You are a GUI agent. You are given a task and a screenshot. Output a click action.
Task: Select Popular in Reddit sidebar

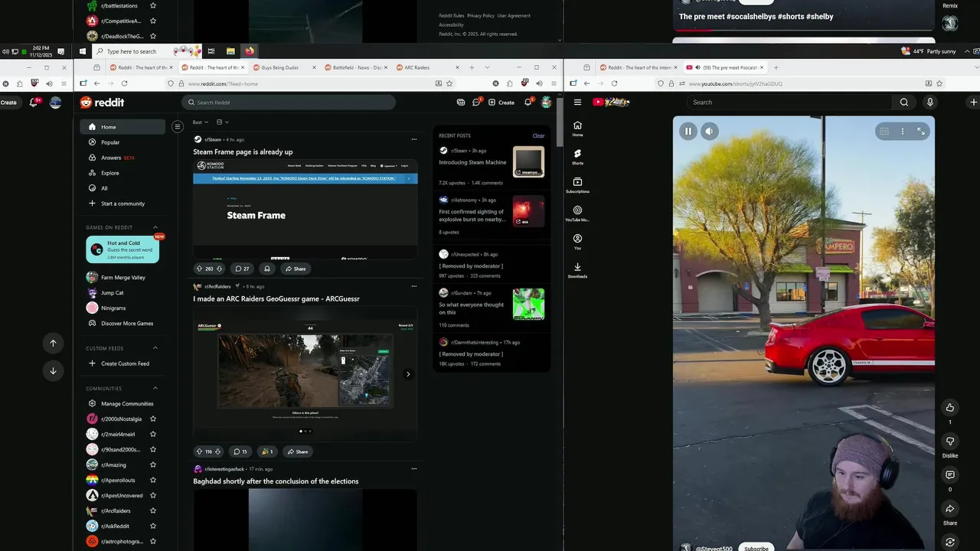[x=122, y=142]
